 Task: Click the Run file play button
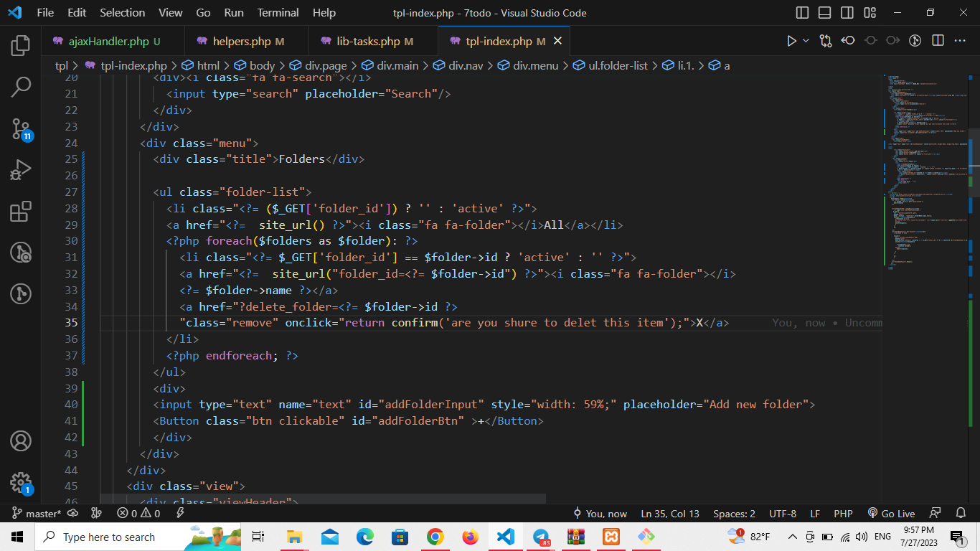click(791, 41)
